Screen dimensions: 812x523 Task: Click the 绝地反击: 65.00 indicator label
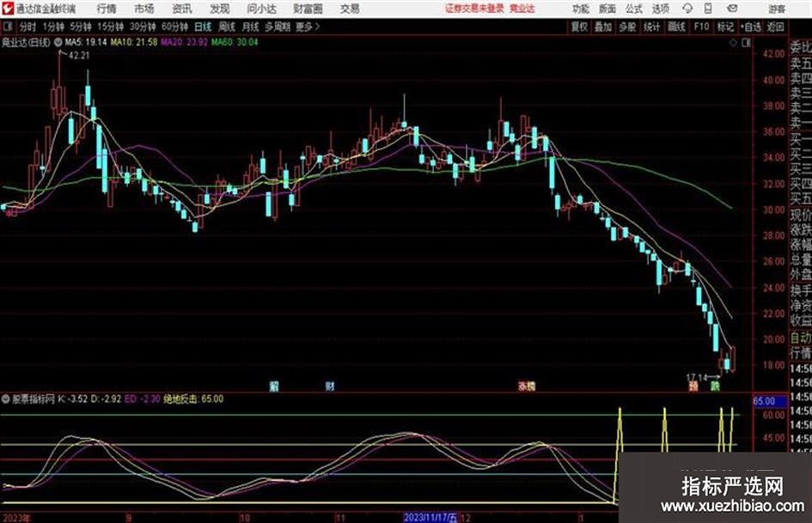click(193, 399)
